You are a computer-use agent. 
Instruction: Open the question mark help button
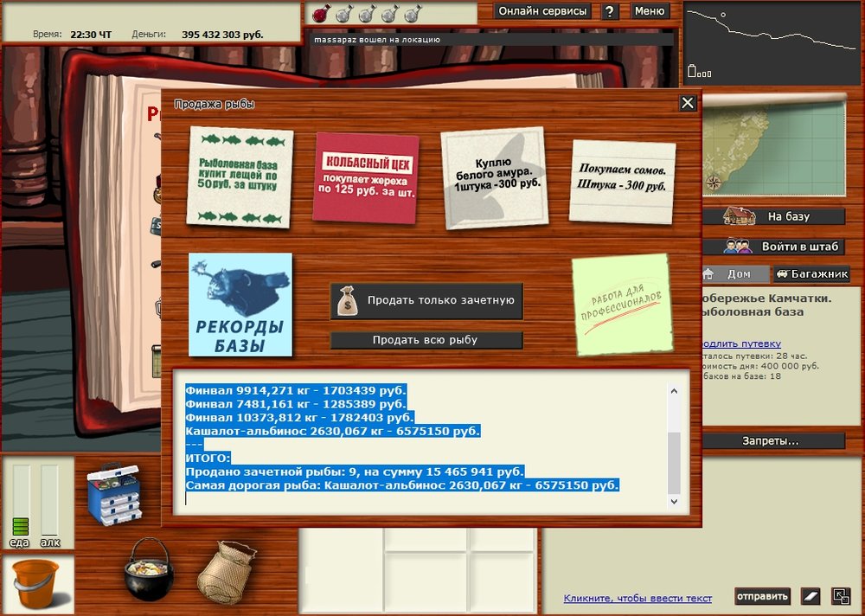610,11
